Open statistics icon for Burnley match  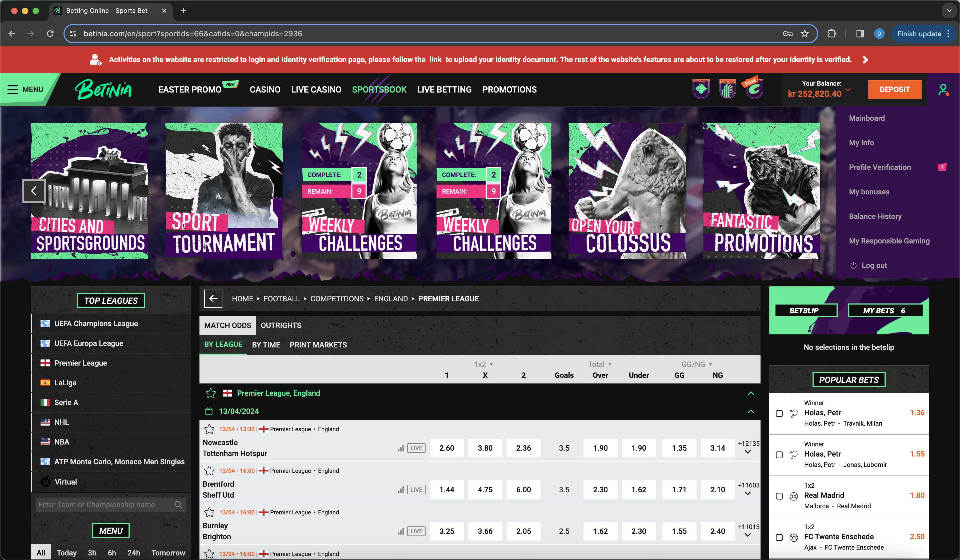click(x=401, y=531)
